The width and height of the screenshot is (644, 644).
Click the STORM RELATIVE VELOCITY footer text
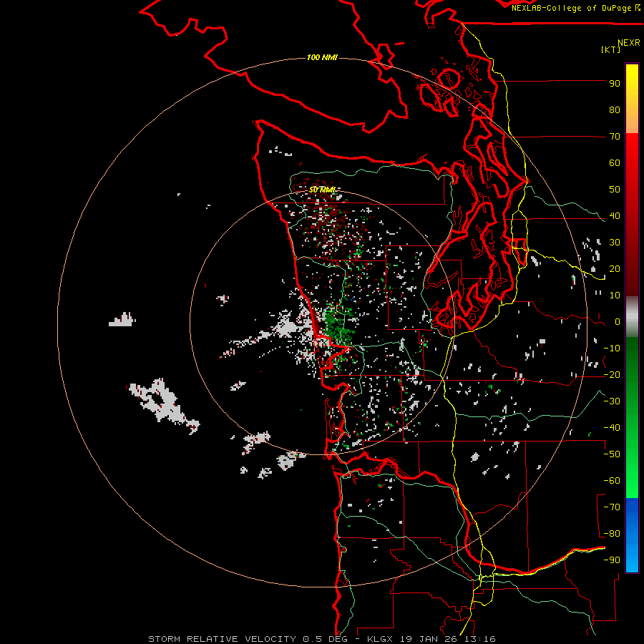tap(222, 639)
